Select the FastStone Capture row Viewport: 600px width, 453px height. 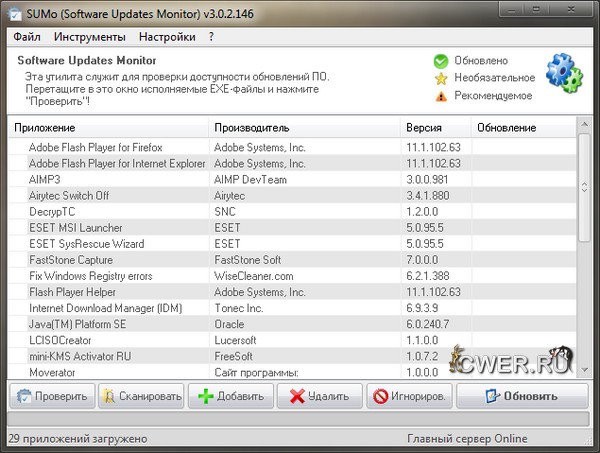[x=292, y=260]
